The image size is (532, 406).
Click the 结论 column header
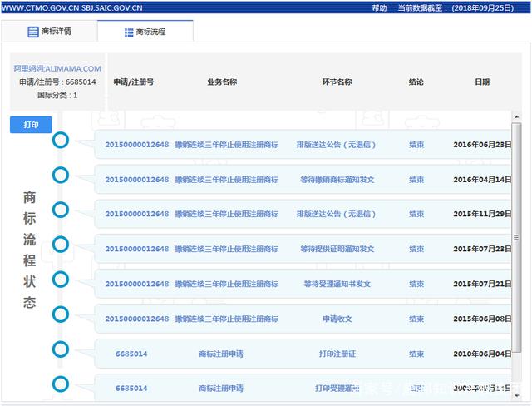416,82
